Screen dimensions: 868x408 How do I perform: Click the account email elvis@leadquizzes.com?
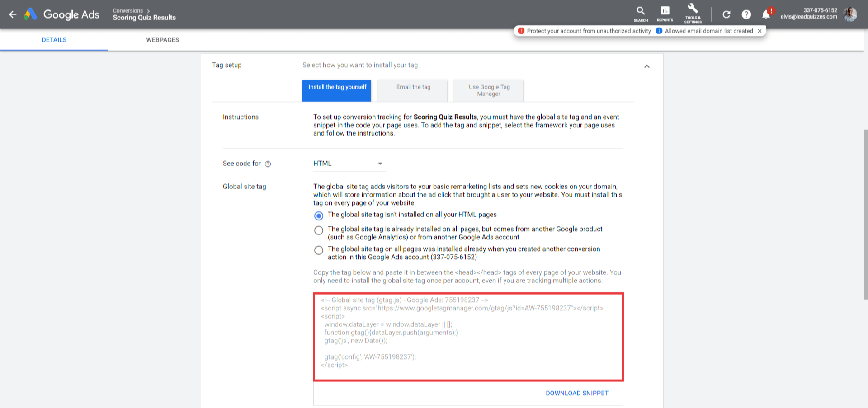click(x=808, y=17)
